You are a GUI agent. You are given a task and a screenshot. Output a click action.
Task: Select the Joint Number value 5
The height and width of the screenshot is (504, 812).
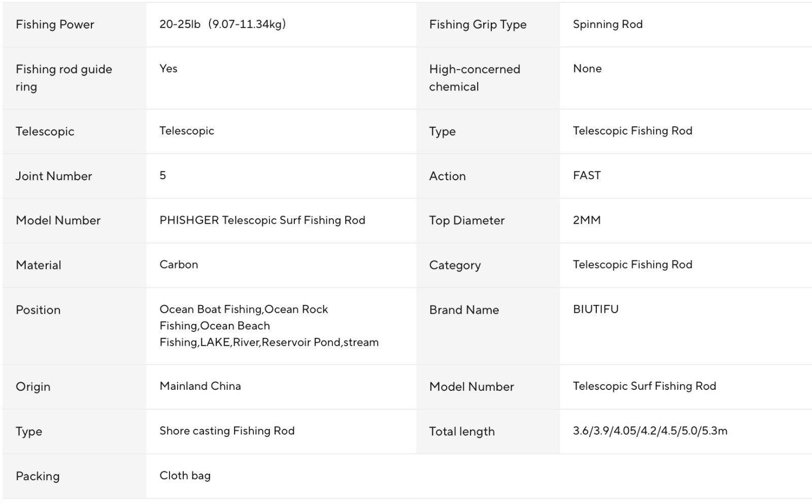tap(162, 176)
